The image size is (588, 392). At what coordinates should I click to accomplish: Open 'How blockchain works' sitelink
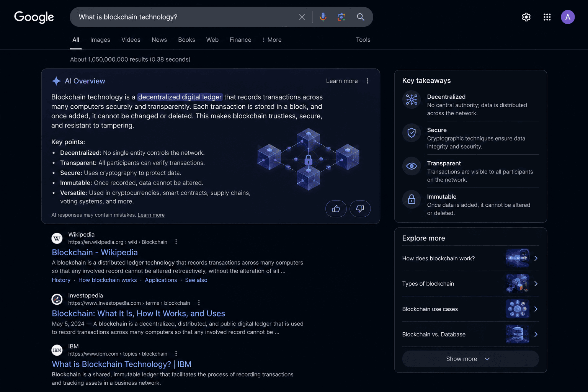(x=108, y=280)
